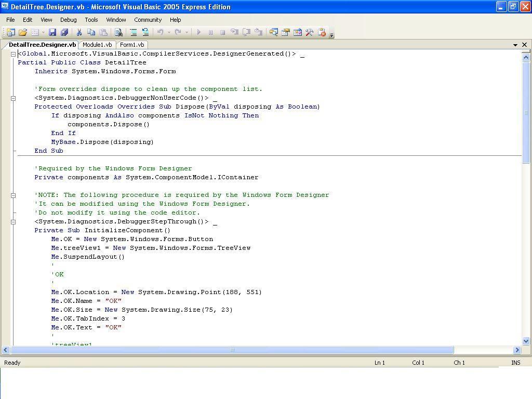Switch to the DetailTree.Designer.vb tab
Image resolution: width=532 pixels, height=399 pixels.
(42, 45)
